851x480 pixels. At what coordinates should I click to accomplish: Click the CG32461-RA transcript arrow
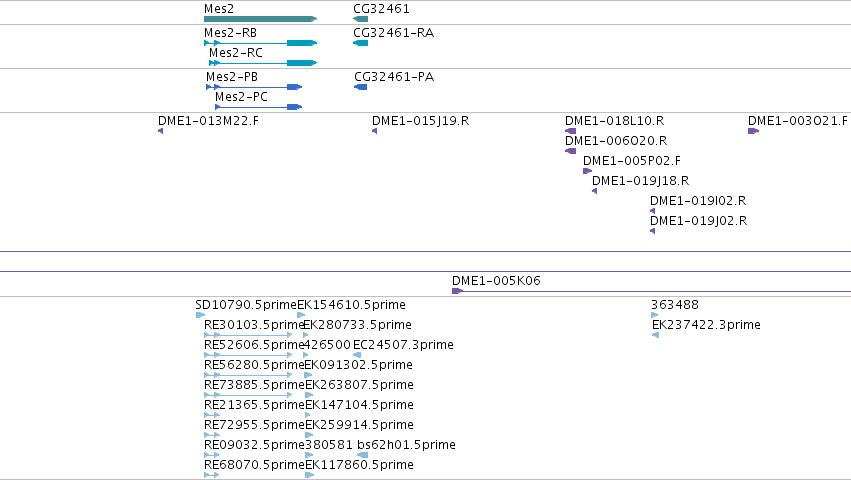tap(360, 43)
